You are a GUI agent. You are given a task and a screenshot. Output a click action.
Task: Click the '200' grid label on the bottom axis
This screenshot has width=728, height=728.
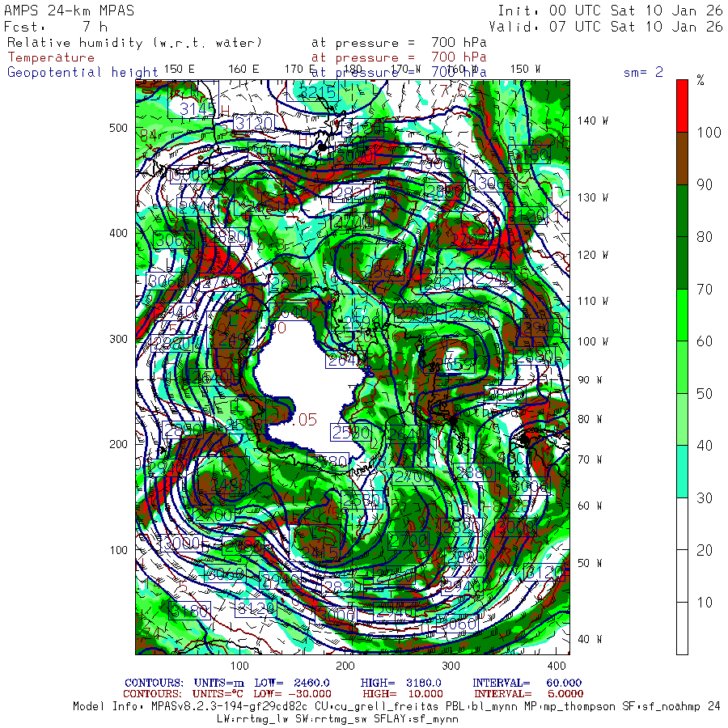pos(345,666)
